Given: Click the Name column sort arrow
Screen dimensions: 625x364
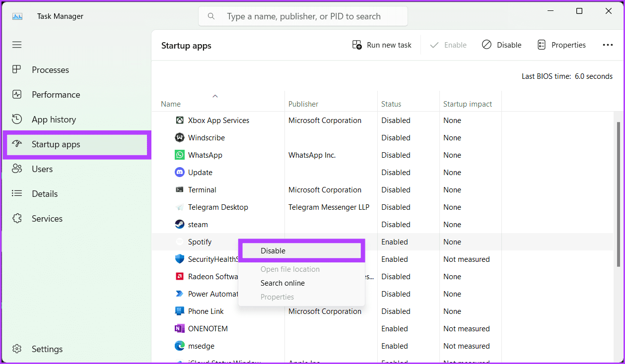Looking at the screenshot, I should coord(215,96).
